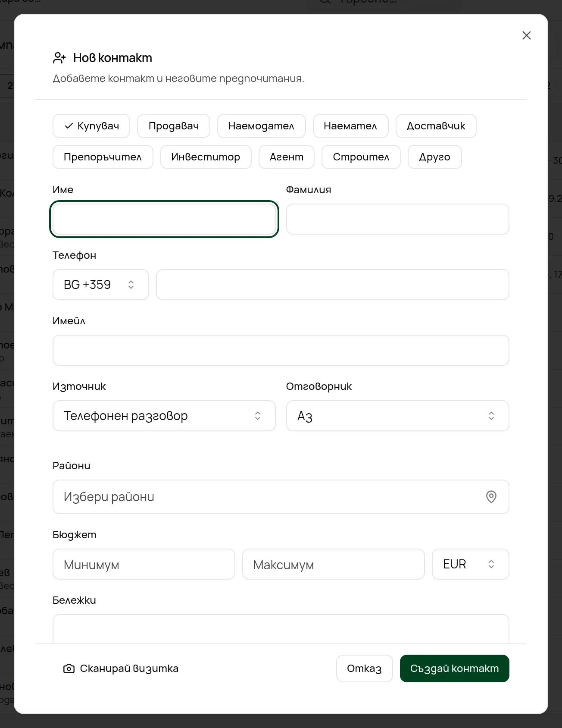Click the Избери райони field

click(x=281, y=497)
